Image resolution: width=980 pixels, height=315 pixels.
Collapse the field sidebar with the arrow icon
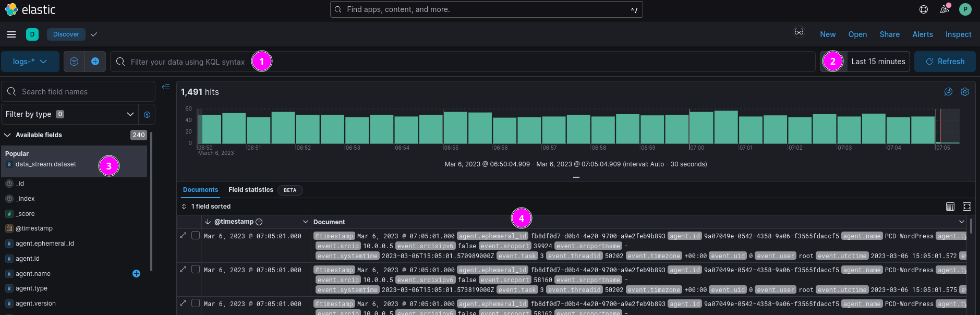(166, 87)
